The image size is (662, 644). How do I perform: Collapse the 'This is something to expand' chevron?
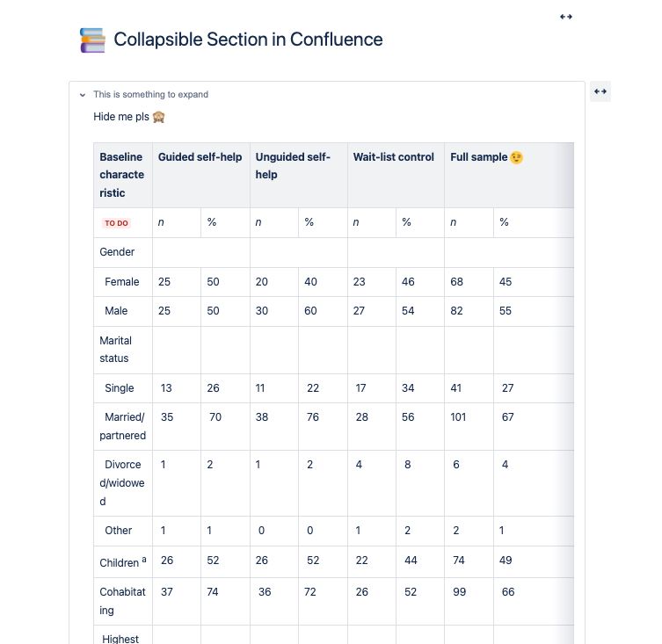tap(83, 95)
